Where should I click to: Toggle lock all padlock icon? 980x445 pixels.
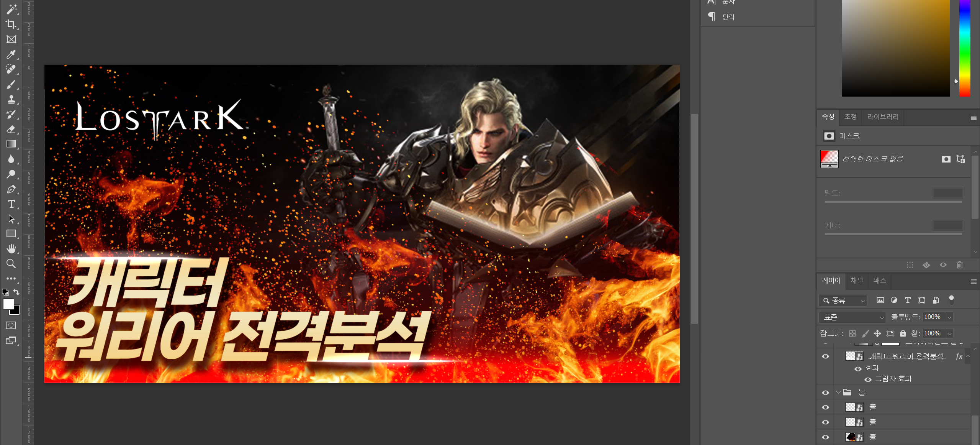click(x=903, y=333)
